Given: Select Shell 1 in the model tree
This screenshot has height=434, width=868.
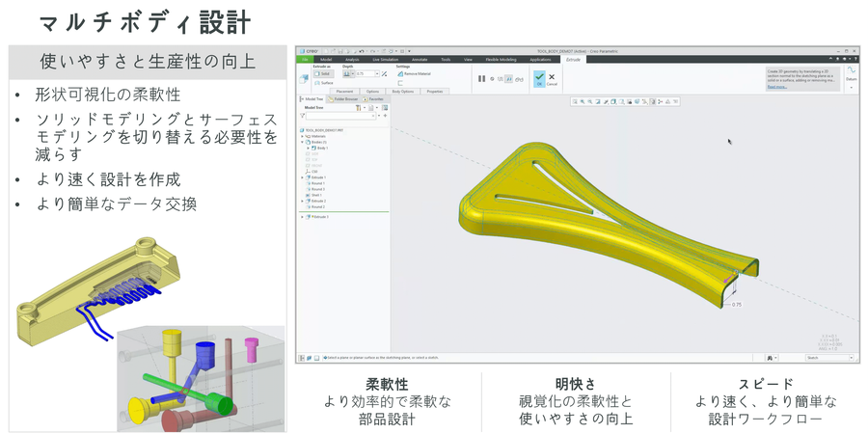Looking at the screenshot, I should (318, 195).
